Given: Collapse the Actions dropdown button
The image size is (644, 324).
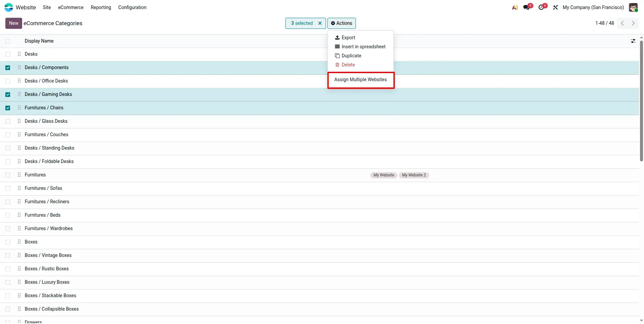Looking at the screenshot, I should [341, 23].
